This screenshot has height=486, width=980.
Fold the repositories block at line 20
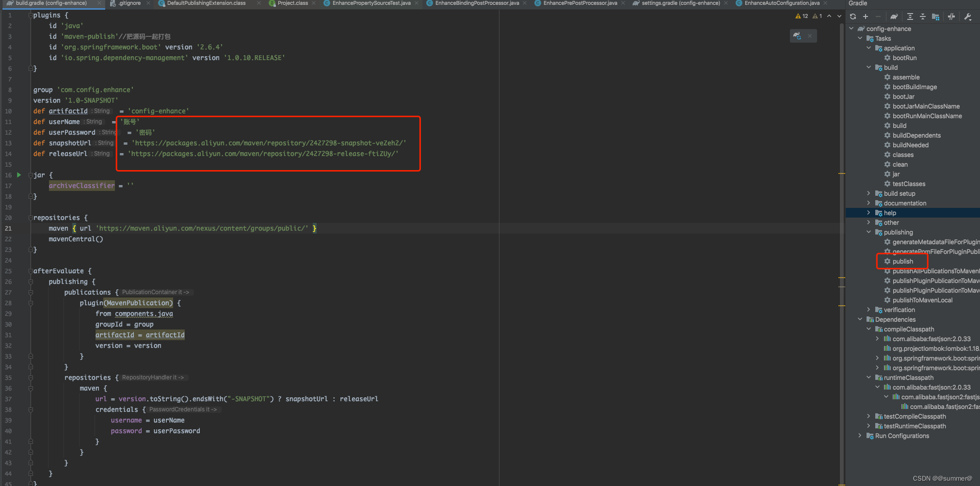[31, 218]
